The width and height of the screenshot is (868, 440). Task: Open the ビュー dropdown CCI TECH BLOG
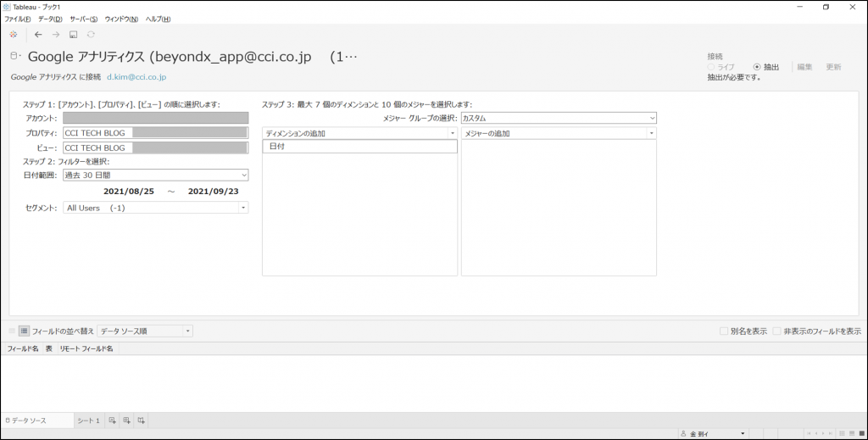pyautogui.click(x=156, y=148)
